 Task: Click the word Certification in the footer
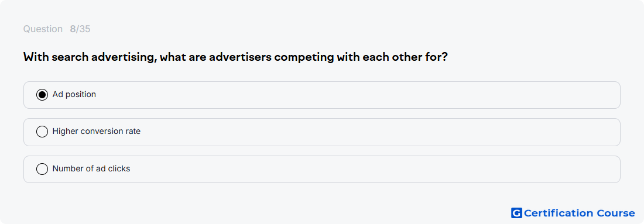(559, 213)
